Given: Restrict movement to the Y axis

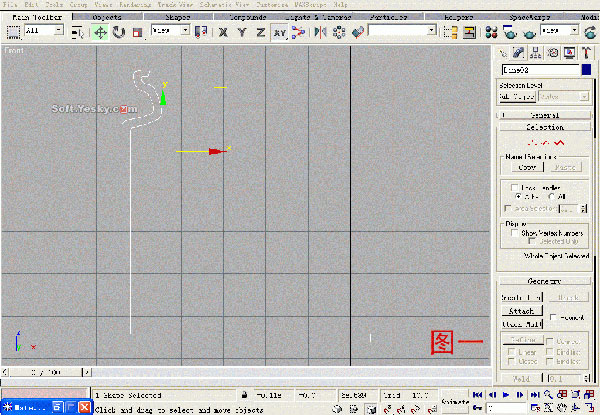Looking at the screenshot, I should tap(241, 33).
